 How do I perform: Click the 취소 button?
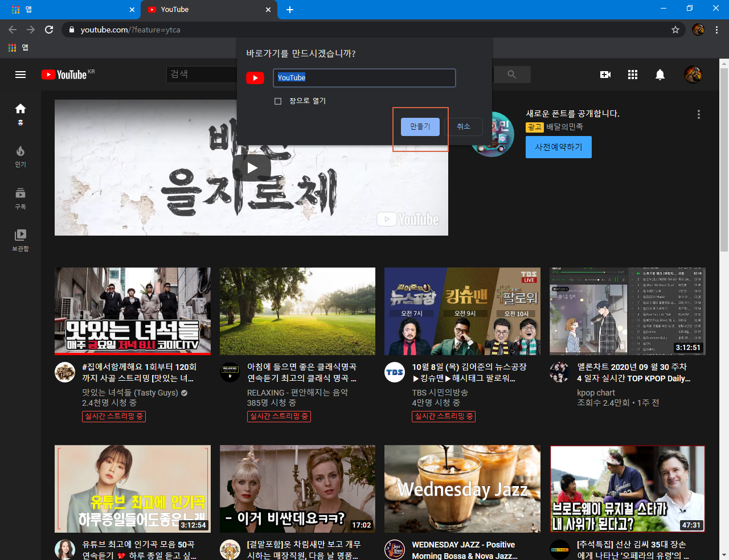click(x=464, y=127)
